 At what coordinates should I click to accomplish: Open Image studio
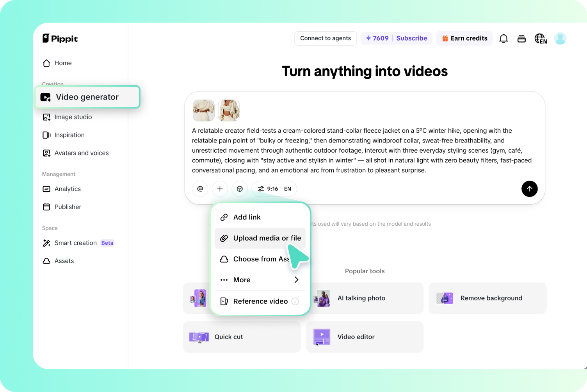pos(67,117)
